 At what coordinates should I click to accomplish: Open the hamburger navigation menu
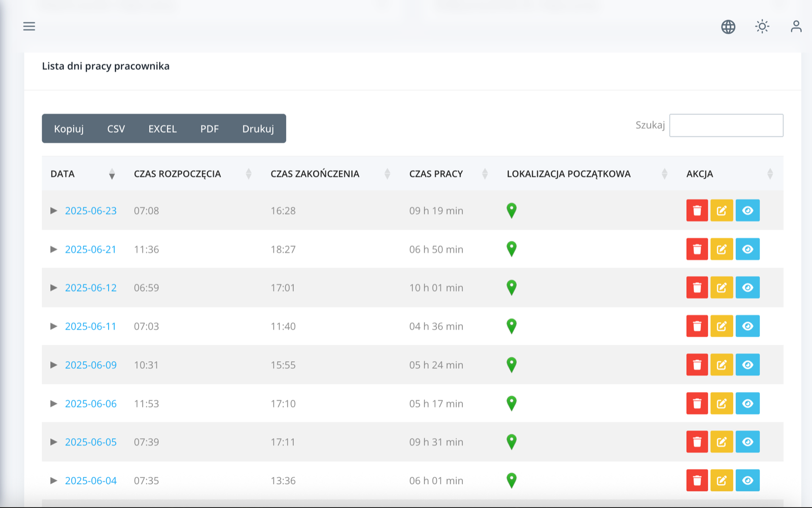point(29,26)
